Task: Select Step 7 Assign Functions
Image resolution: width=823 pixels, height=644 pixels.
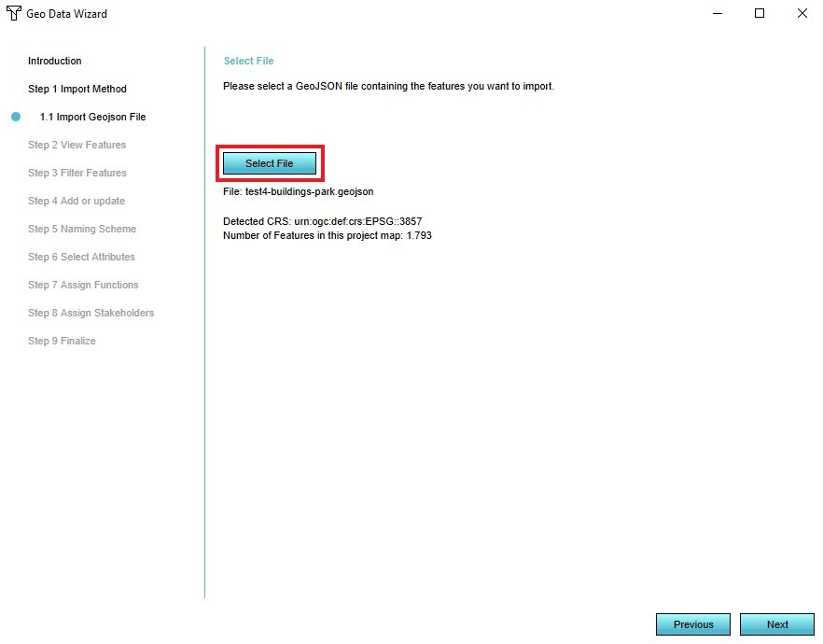Action: [x=83, y=285]
